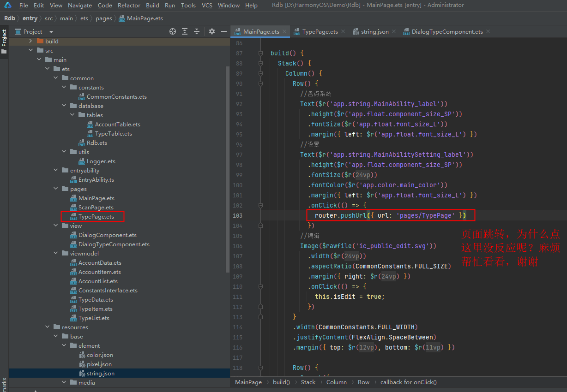This screenshot has height=392, width=567.
Task: Open the Tools menu
Action: [188, 6]
